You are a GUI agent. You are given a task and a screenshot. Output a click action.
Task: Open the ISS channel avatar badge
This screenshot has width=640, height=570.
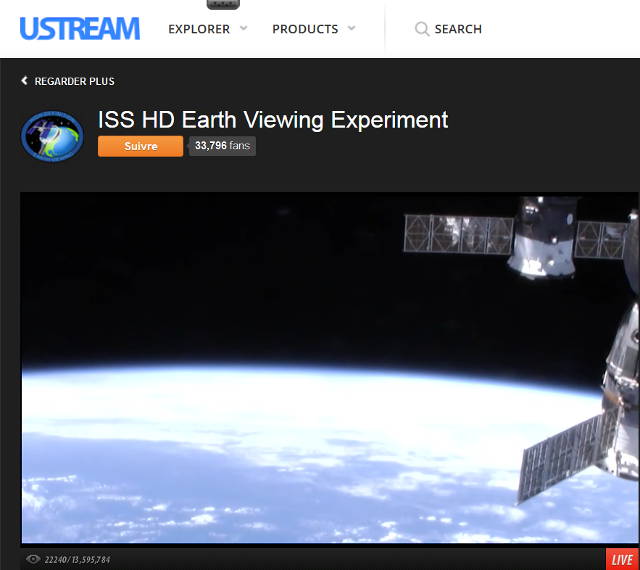[x=52, y=136]
